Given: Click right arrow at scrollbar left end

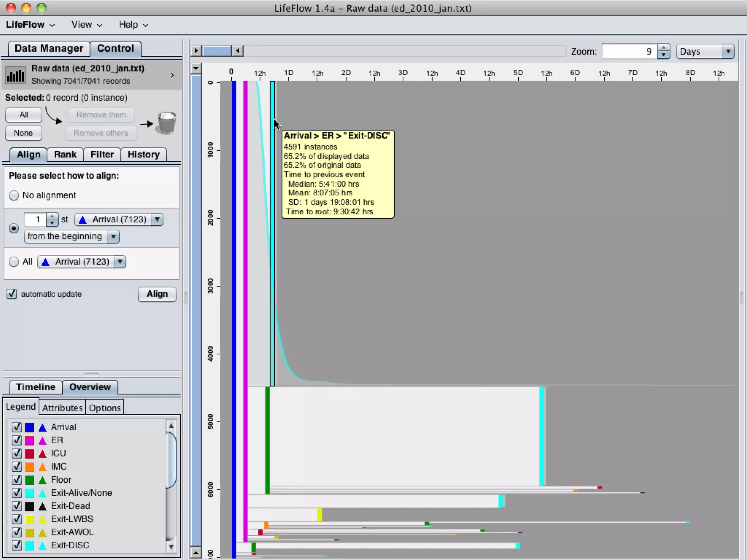Looking at the screenshot, I should pyautogui.click(x=196, y=51).
